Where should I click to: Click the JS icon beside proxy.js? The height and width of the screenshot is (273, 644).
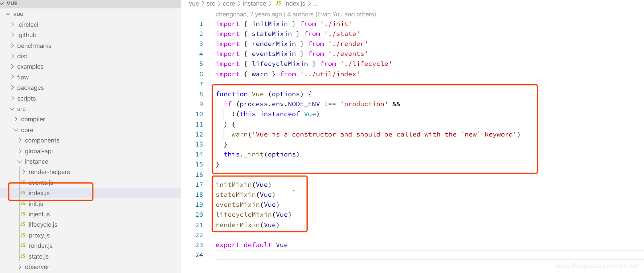coord(23,235)
